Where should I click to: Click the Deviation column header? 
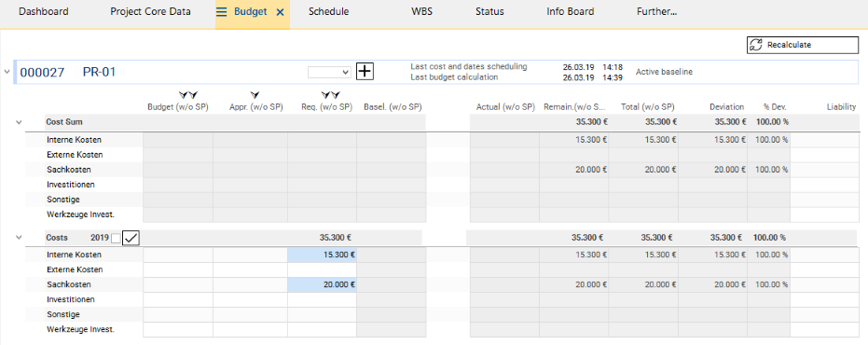click(x=727, y=107)
